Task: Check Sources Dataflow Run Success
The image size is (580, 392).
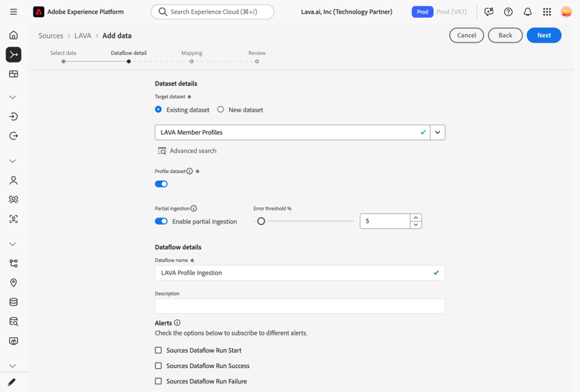Action: 159,366
